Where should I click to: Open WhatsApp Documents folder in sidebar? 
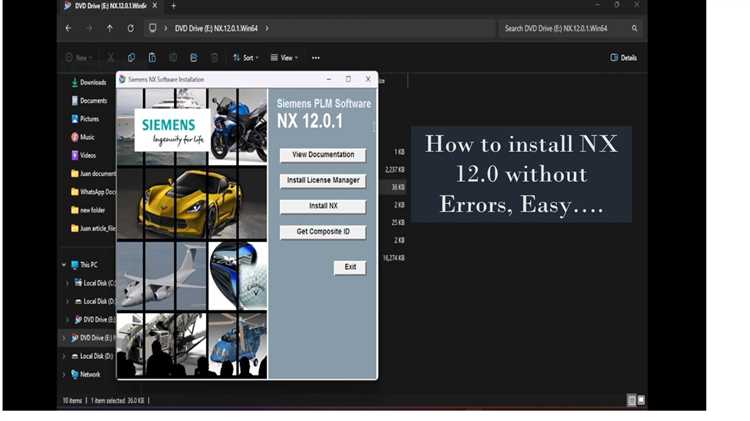[93, 192]
